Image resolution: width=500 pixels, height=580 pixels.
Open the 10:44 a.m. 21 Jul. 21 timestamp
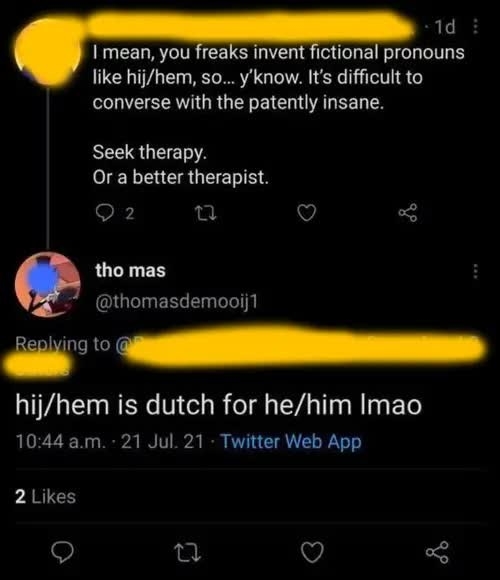[109, 441]
